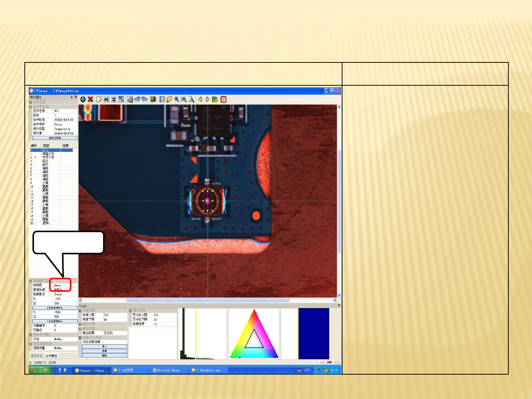Switch to the 元件属性 tab
This screenshot has height=399, width=532.
click(x=51, y=356)
